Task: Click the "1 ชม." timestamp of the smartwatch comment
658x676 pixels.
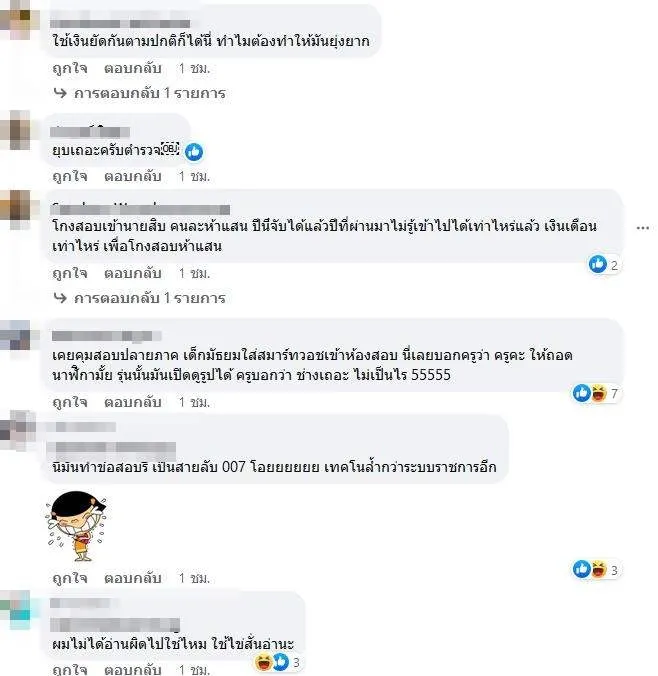Action: pos(194,402)
